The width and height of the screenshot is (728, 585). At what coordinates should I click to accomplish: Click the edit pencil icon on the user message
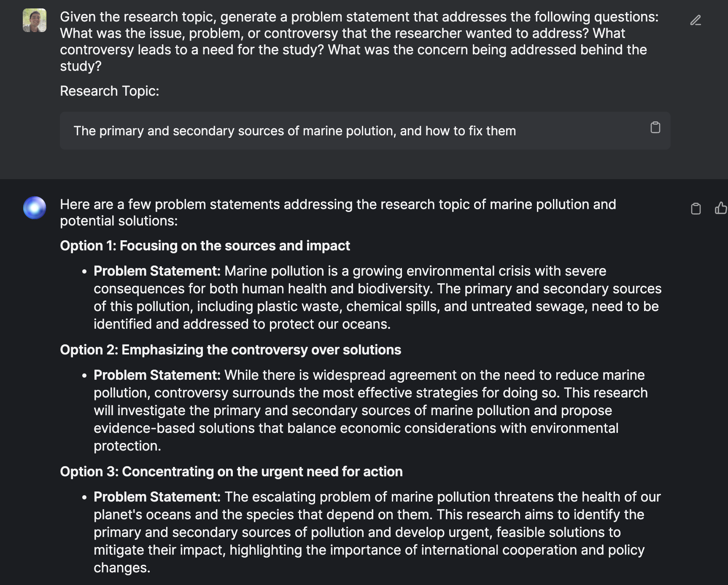696,20
